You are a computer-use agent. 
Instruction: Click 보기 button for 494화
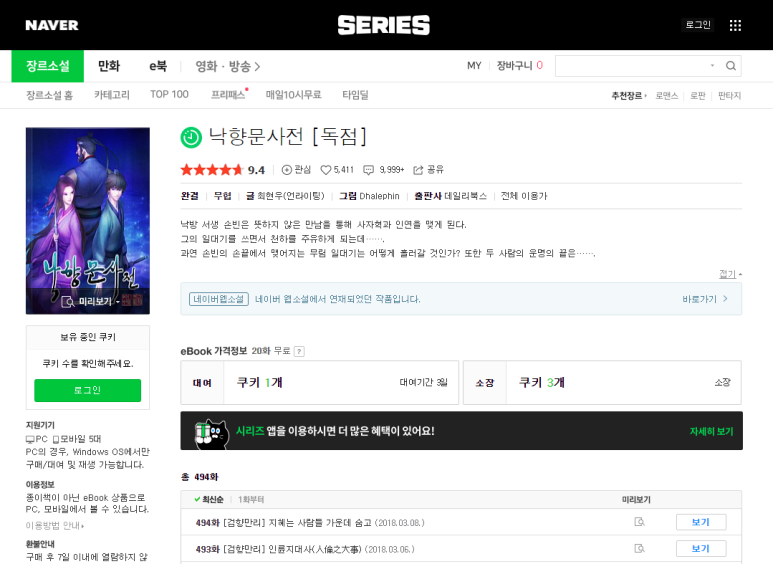click(701, 522)
